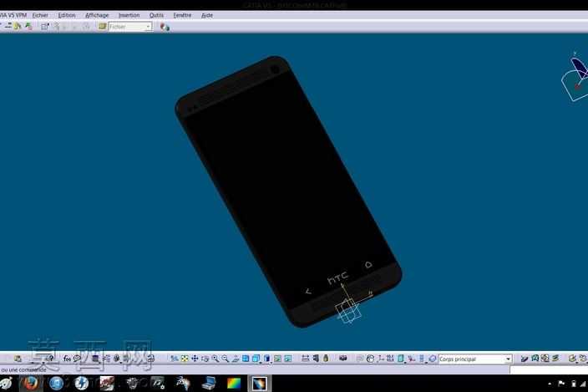588x392 pixels.
Task: Open the Insertion menu
Action: pos(129,15)
